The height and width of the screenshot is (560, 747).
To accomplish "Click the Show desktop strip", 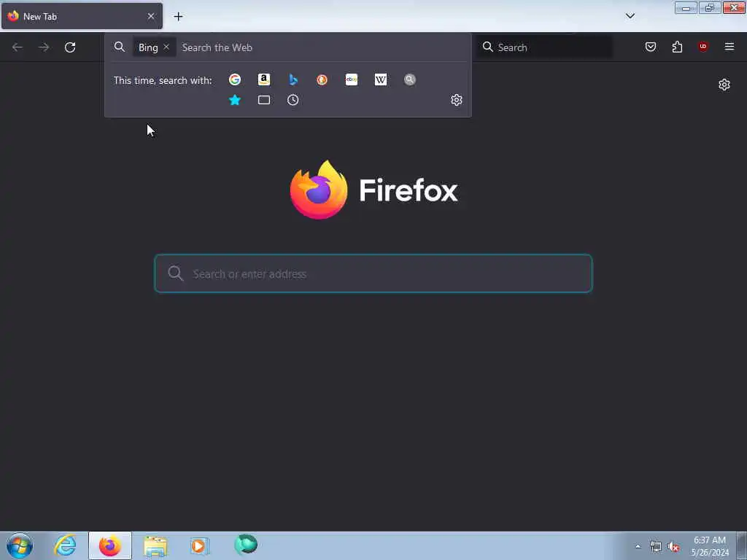I will (x=742, y=545).
